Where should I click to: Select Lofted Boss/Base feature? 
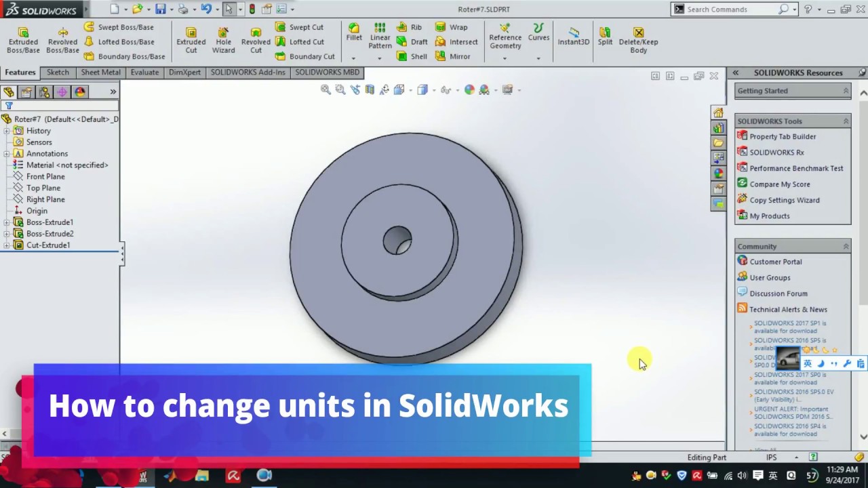pyautogui.click(x=119, y=41)
